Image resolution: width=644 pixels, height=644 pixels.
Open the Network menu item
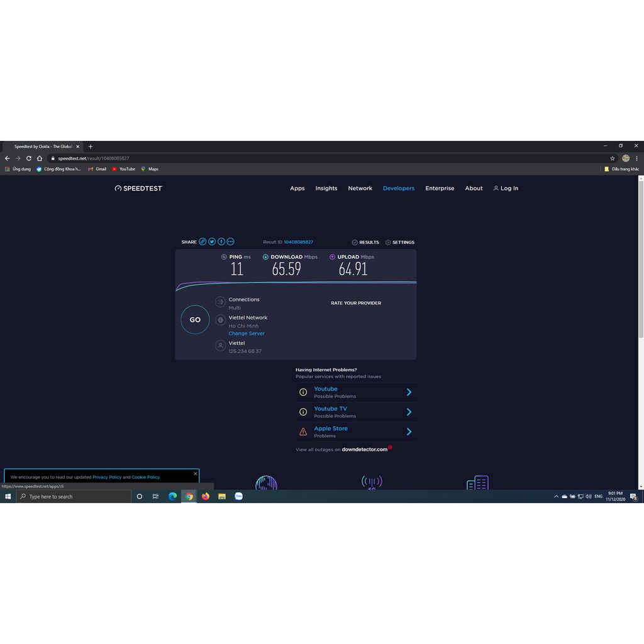[x=360, y=188]
